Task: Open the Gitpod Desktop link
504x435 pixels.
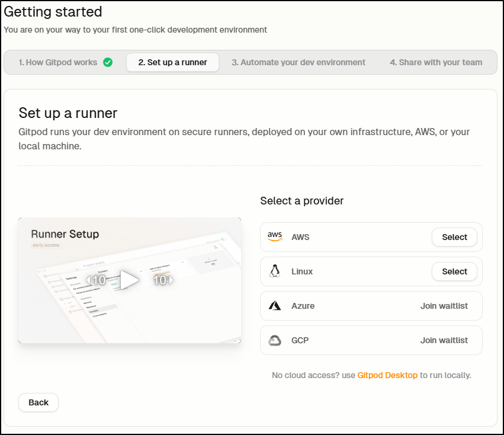Action: click(x=387, y=375)
